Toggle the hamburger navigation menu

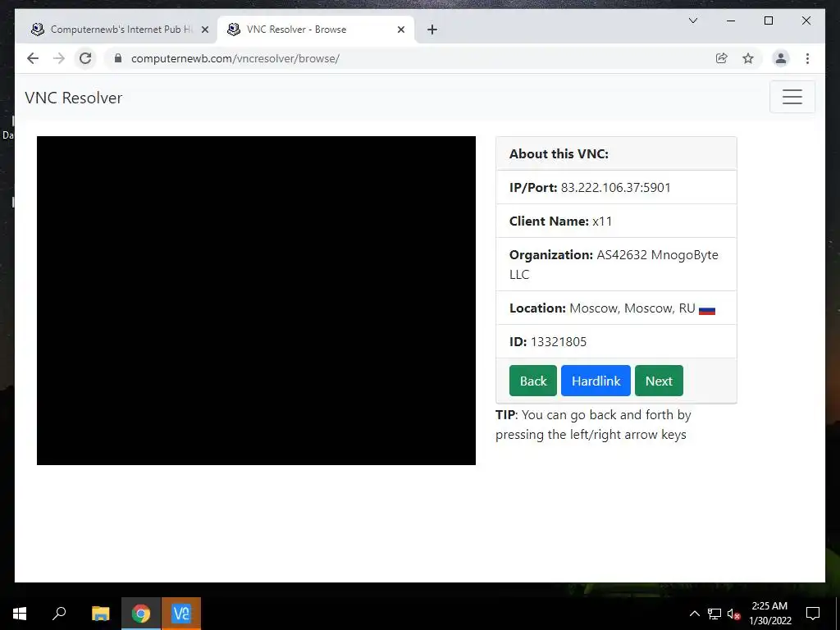[792, 97]
